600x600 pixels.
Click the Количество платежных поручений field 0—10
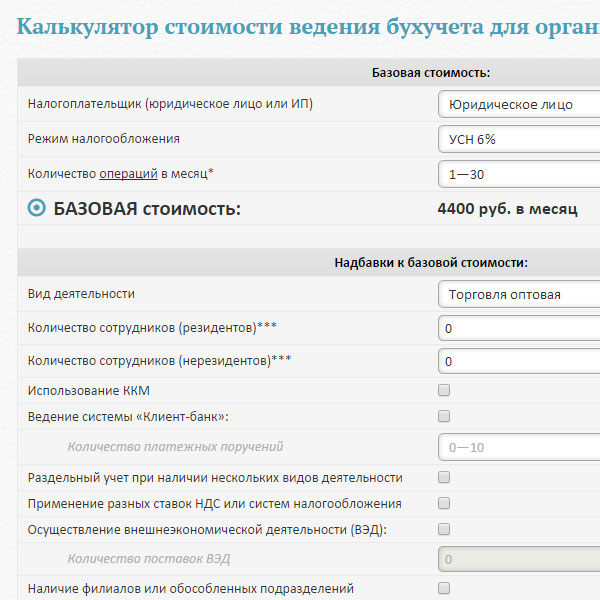click(519, 447)
